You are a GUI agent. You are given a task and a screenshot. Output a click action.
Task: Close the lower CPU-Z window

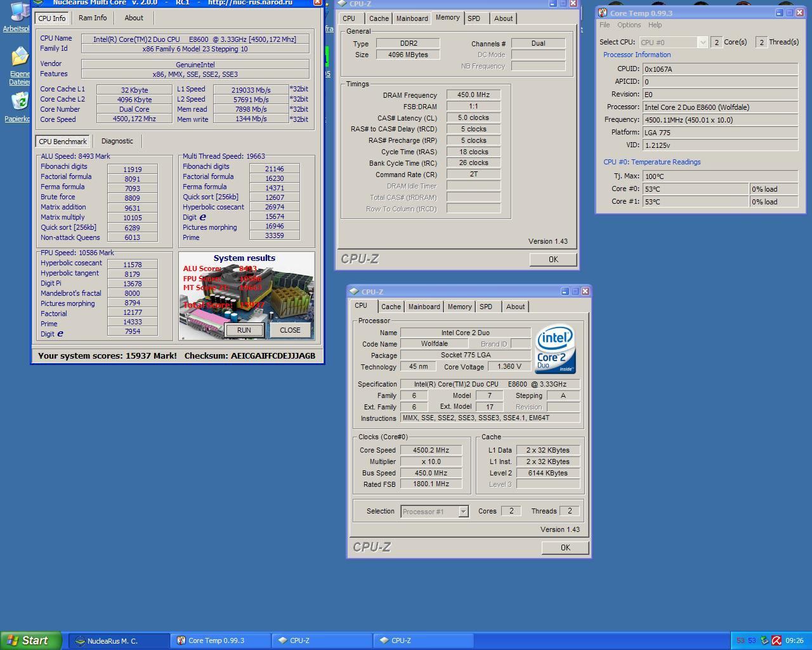click(585, 291)
